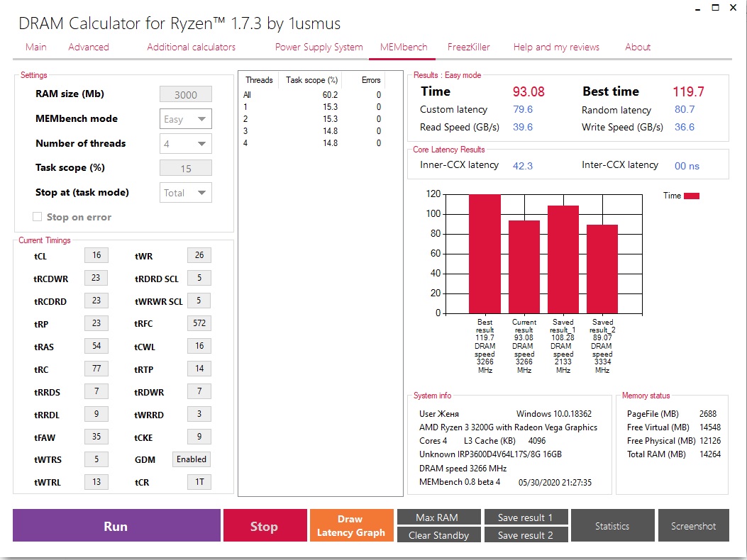Click the tFAW value 35 box
Image resolution: width=747 pixels, height=560 pixels.
click(x=96, y=437)
